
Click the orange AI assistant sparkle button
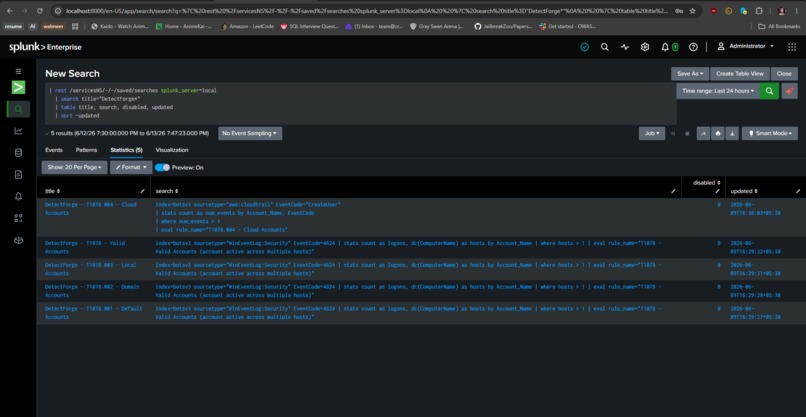coord(789,91)
